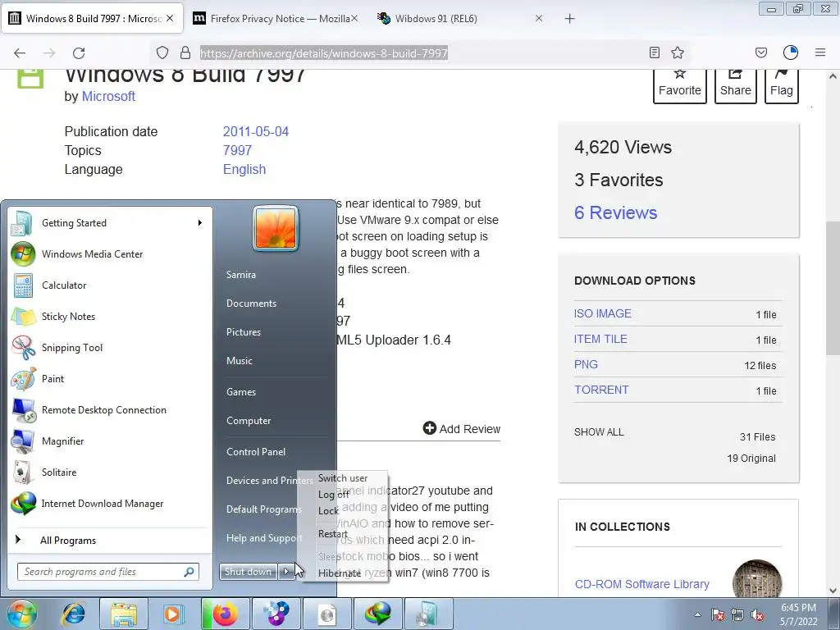
Task: Click the muted volume tray icon
Action: (757, 615)
